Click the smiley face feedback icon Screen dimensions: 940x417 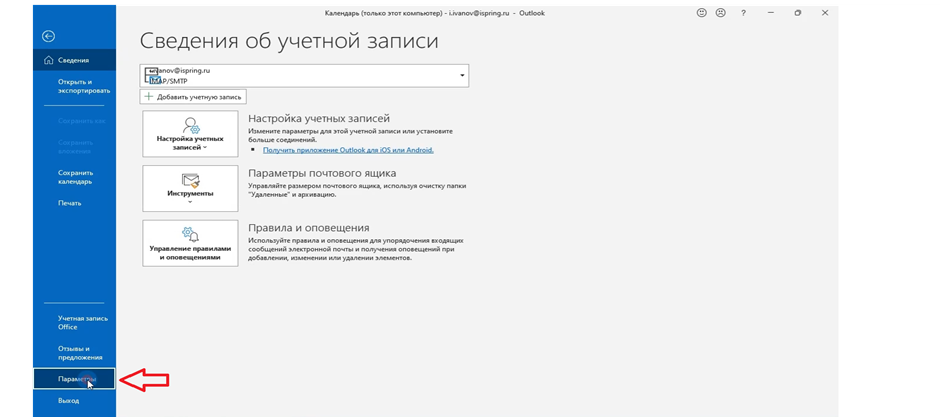click(700, 13)
